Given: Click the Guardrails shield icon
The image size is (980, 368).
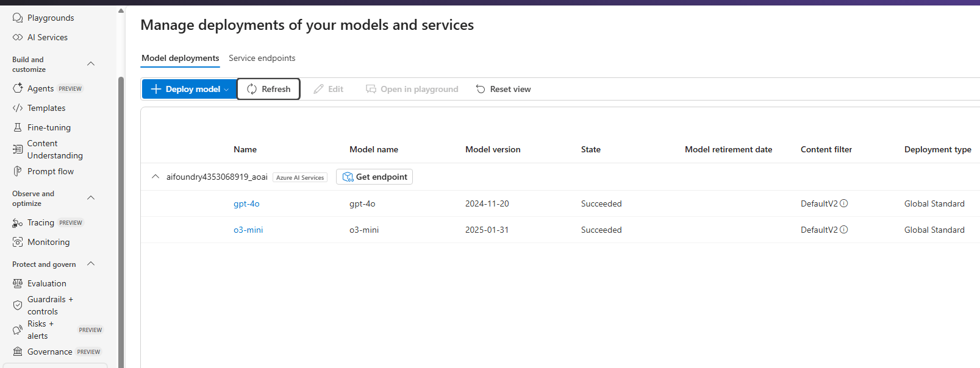Looking at the screenshot, I should [18, 305].
